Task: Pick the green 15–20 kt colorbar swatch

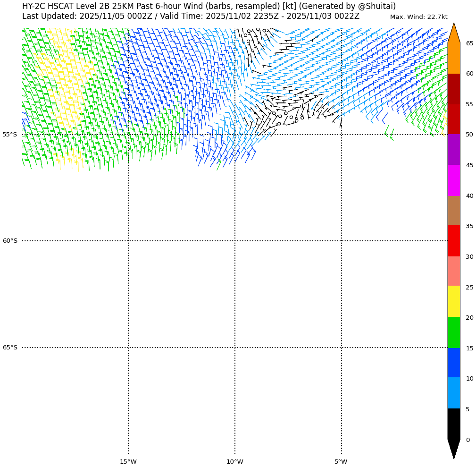Action: (453, 332)
